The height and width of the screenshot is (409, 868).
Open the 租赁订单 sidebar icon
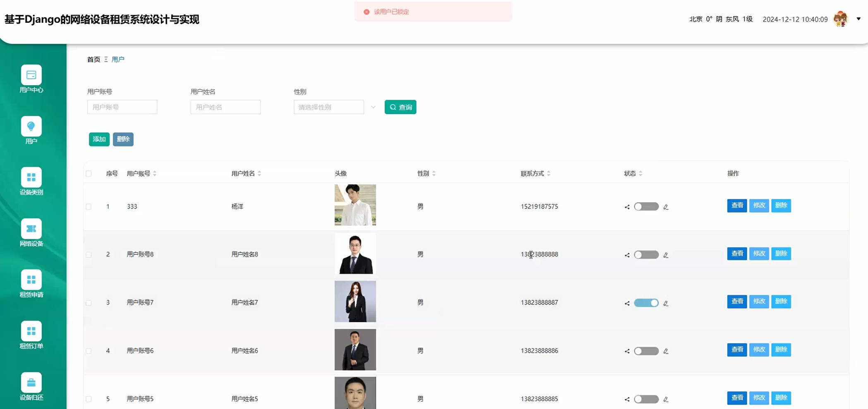coord(31,332)
